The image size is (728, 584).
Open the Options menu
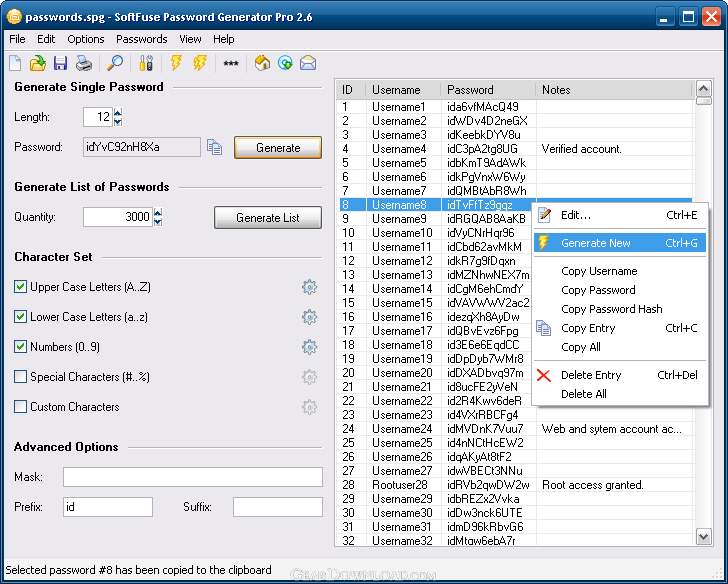[85, 39]
